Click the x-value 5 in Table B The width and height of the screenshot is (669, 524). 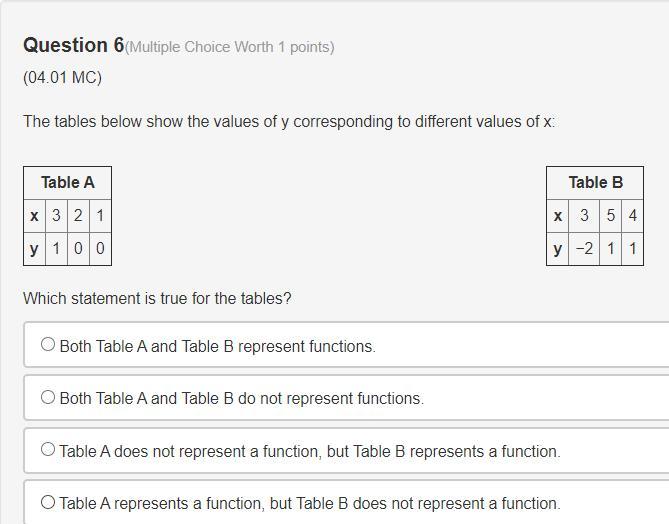point(611,215)
